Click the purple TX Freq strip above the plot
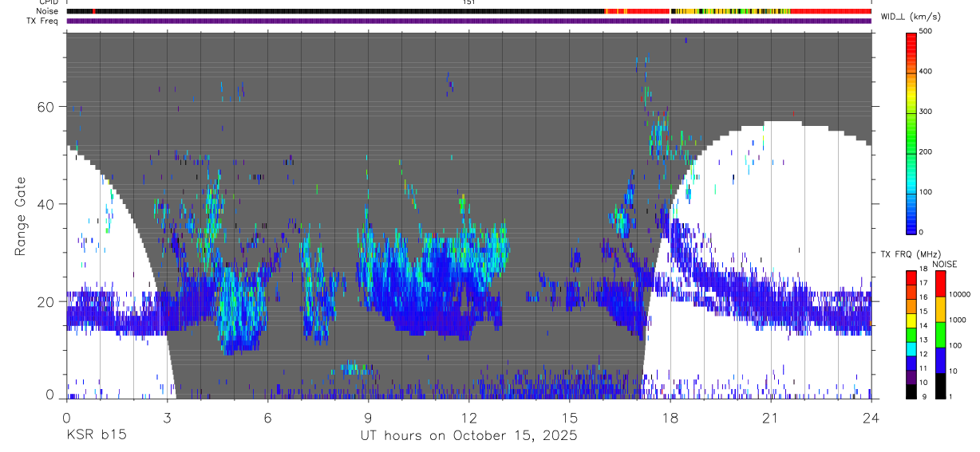Viewport: 980px width, 452px height. coord(468,21)
